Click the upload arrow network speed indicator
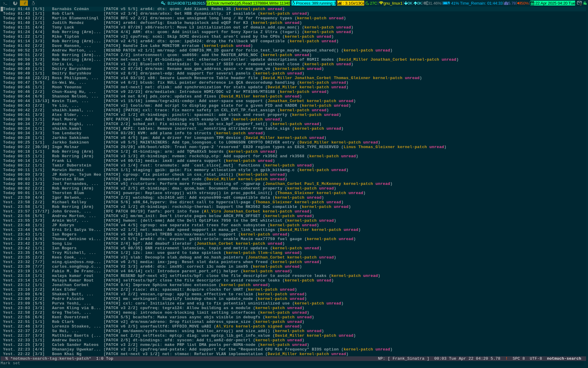This screenshot has width=588, height=368. point(415,3)
